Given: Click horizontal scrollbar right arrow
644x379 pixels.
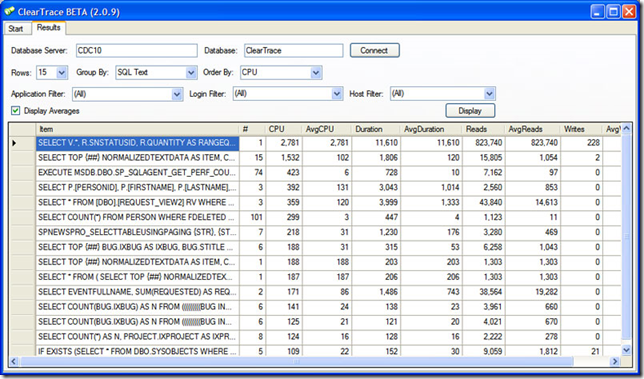Looking at the screenshot, I should [x=615, y=361].
